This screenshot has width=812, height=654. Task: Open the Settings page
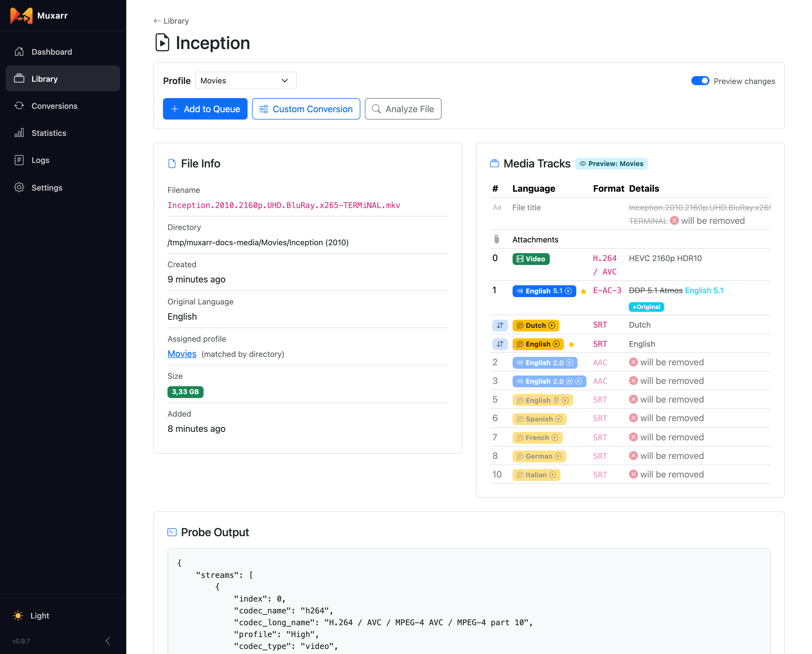point(63,188)
